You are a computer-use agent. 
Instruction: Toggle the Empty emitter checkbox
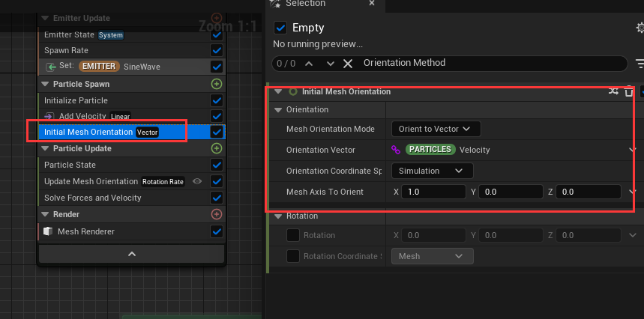tap(281, 28)
